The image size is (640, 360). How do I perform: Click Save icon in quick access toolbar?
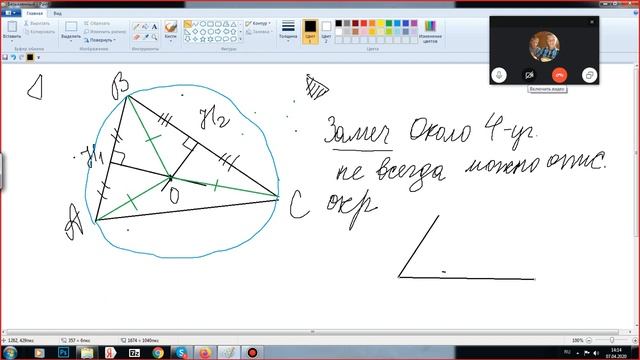(x=5, y=58)
